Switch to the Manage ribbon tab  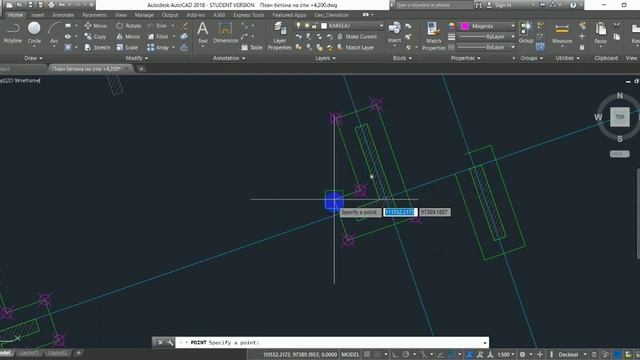[144, 15]
